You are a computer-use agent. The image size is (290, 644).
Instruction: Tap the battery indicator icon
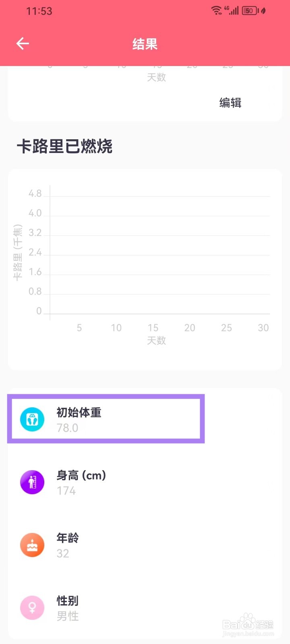pyautogui.click(x=250, y=10)
